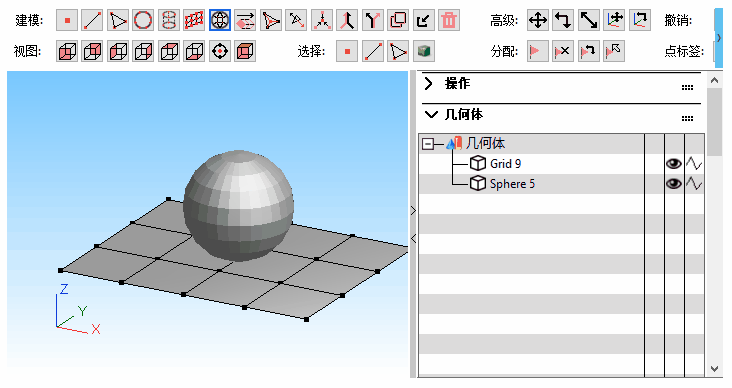Set selection mode to whole object (green cube)

pos(423,51)
